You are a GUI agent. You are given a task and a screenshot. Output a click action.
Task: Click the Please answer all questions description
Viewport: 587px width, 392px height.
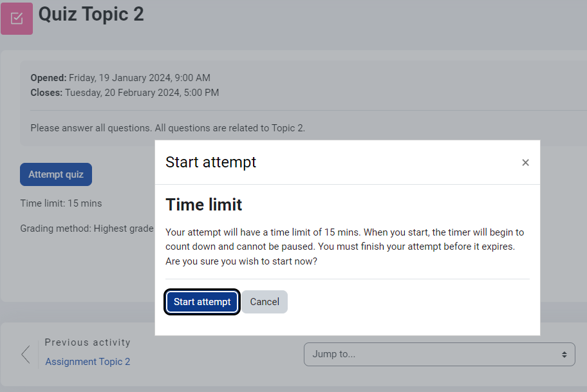pyautogui.click(x=167, y=128)
